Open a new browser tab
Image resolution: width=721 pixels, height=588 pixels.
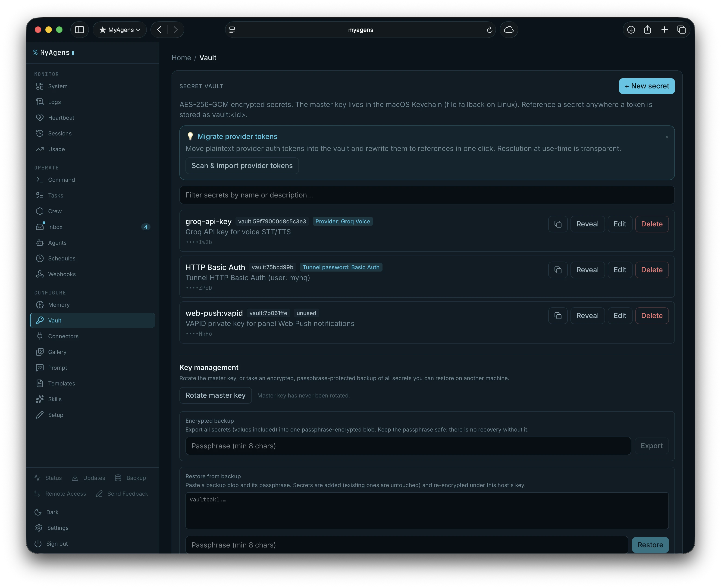coord(665,30)
